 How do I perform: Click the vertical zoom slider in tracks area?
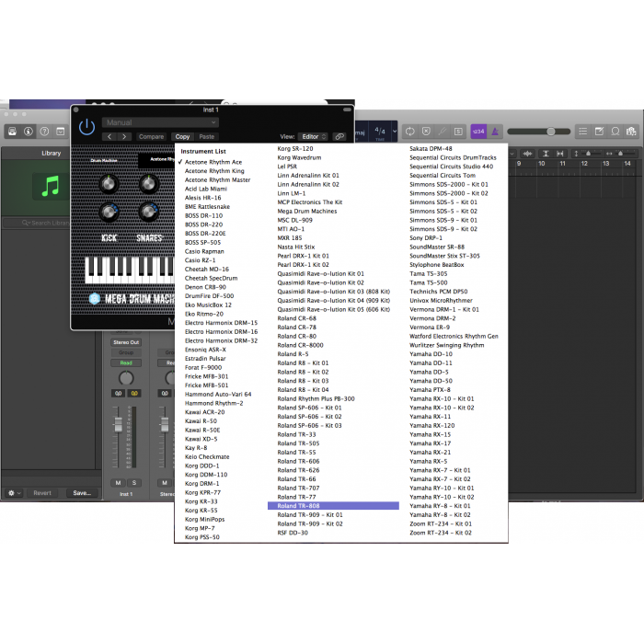tap(589, 154)
